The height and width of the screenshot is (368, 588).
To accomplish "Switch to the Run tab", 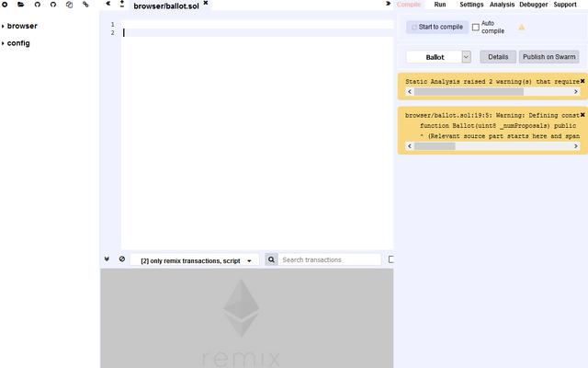I will click(440, 5).
